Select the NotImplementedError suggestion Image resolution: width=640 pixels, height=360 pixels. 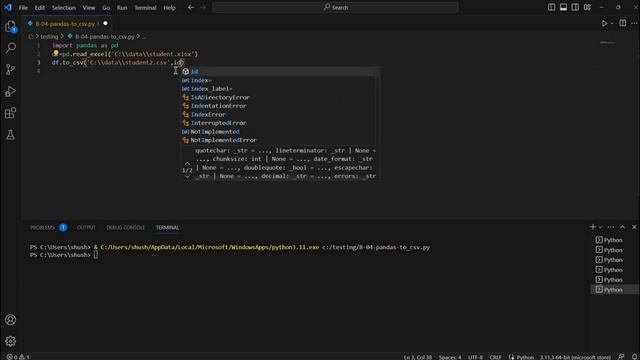(280, 140)
